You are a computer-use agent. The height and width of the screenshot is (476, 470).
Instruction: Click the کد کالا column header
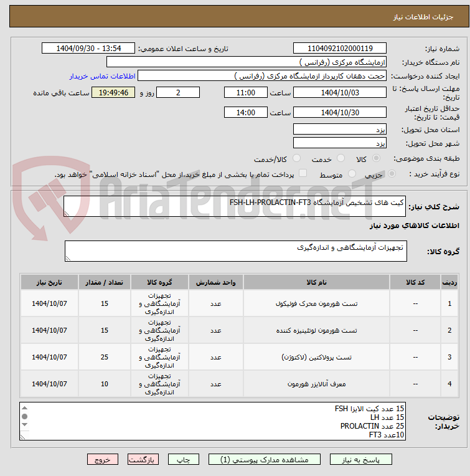click(x=415, y=282)
